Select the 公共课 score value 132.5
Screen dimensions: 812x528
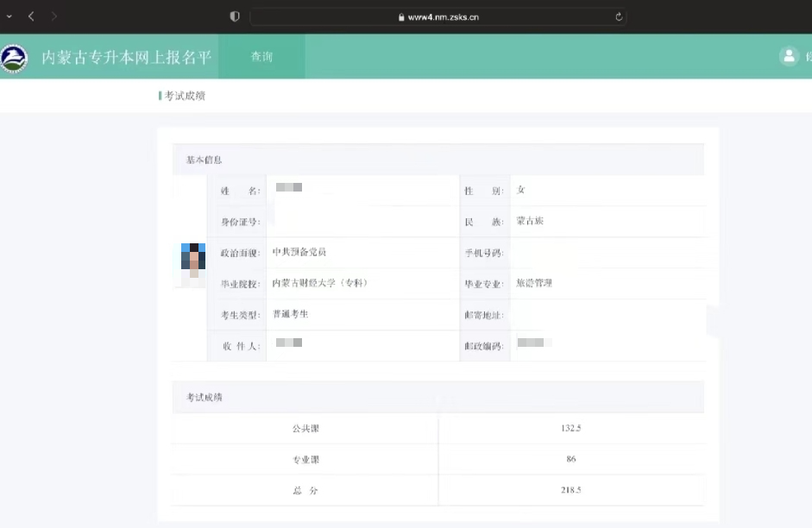(571, 428)
